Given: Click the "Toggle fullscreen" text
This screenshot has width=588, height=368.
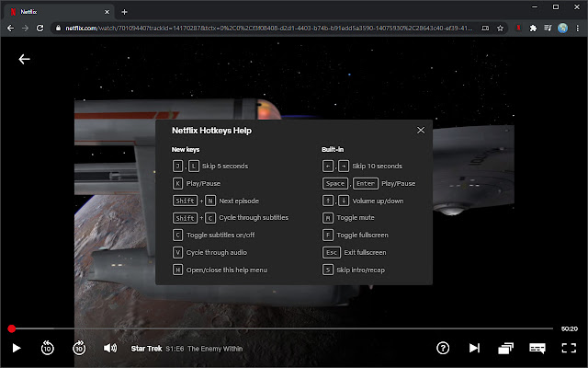Looking at the screenshot, I should pos(362,236).
